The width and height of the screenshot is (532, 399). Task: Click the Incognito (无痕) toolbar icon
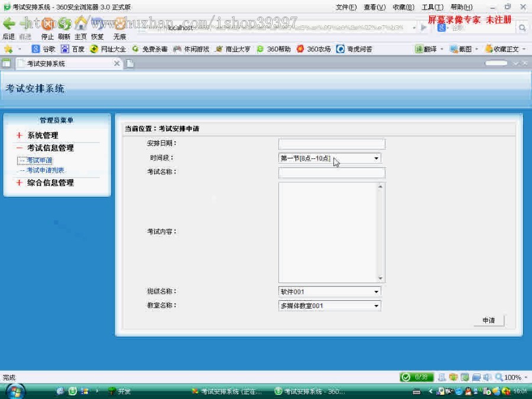(x=119, y=24)
